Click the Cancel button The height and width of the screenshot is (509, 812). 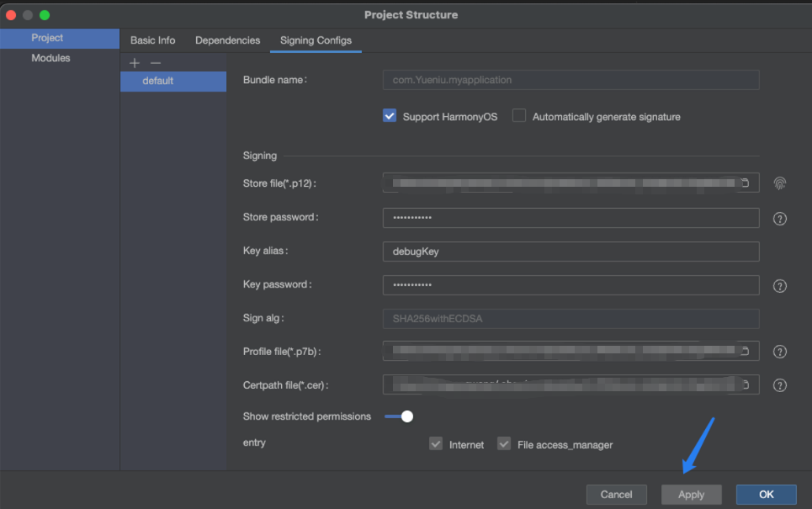(x=616, y=495)
